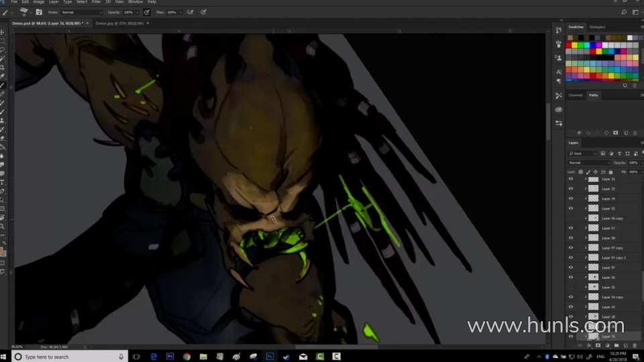Open File Explorer from the taskbar
Viewport: 644px width, 362px height.
click(203, 357)
